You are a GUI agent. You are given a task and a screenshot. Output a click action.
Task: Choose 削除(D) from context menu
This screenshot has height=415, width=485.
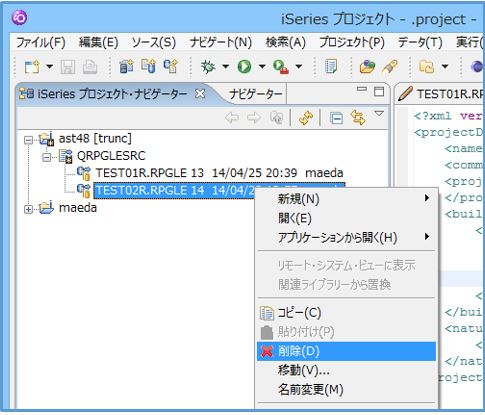347,351
